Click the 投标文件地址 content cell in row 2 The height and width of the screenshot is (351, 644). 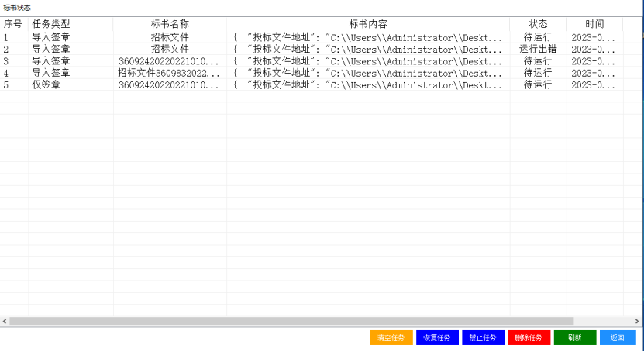[x=368, y=50]
